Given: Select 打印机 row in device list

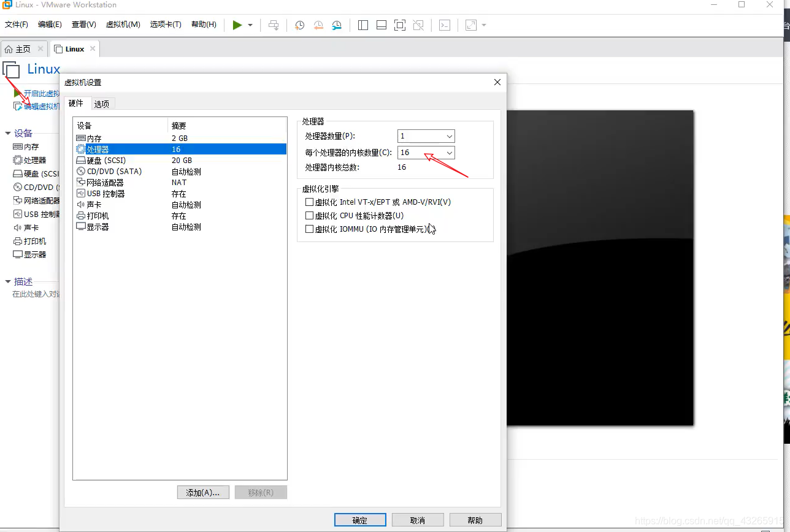Looking at the screenshot, I should coord(180,216).
